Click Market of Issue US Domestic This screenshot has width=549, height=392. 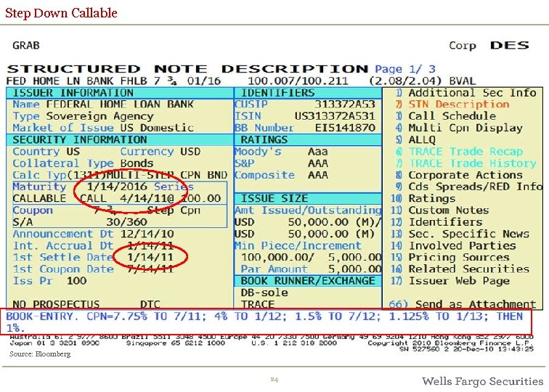[x=157, y=128]
